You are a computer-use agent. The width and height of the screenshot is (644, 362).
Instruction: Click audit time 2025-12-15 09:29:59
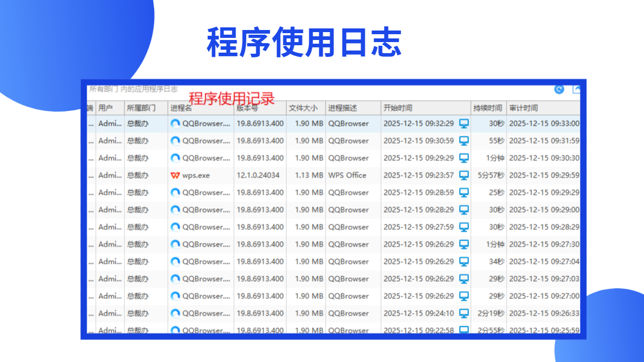coord(545,175)
